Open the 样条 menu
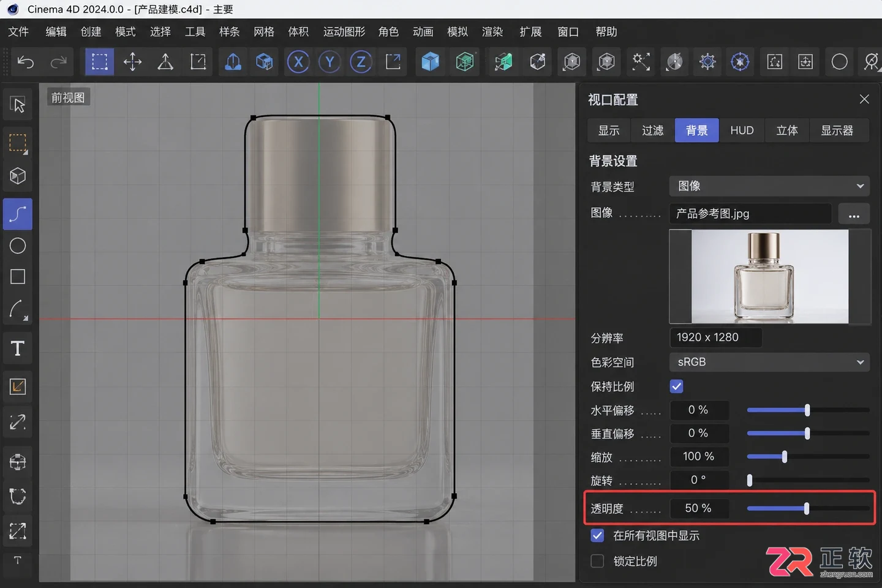 [229, 32]
